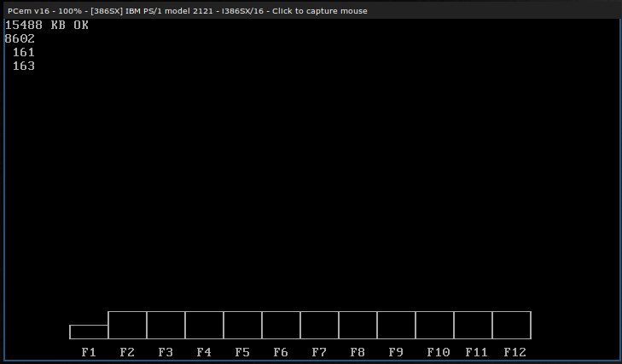Click the F1 key box

(89, 332)
